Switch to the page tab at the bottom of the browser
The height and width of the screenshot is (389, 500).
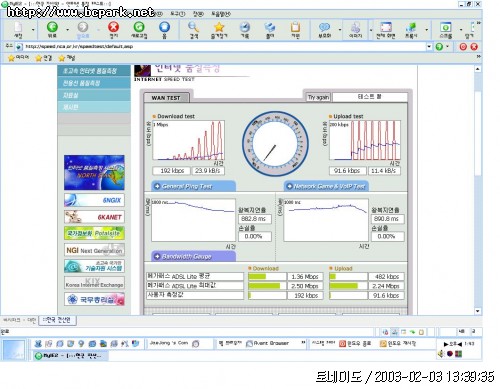pos(57,320)
